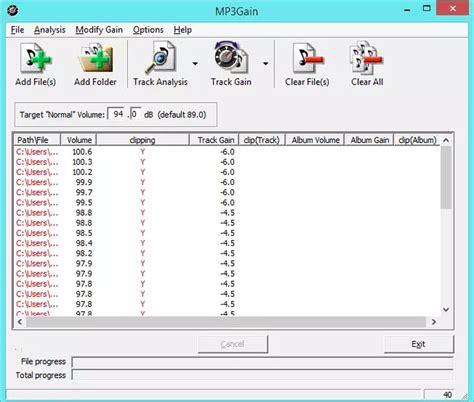Open the Help menu
This screenshot has height=402, width=474.
183,30
